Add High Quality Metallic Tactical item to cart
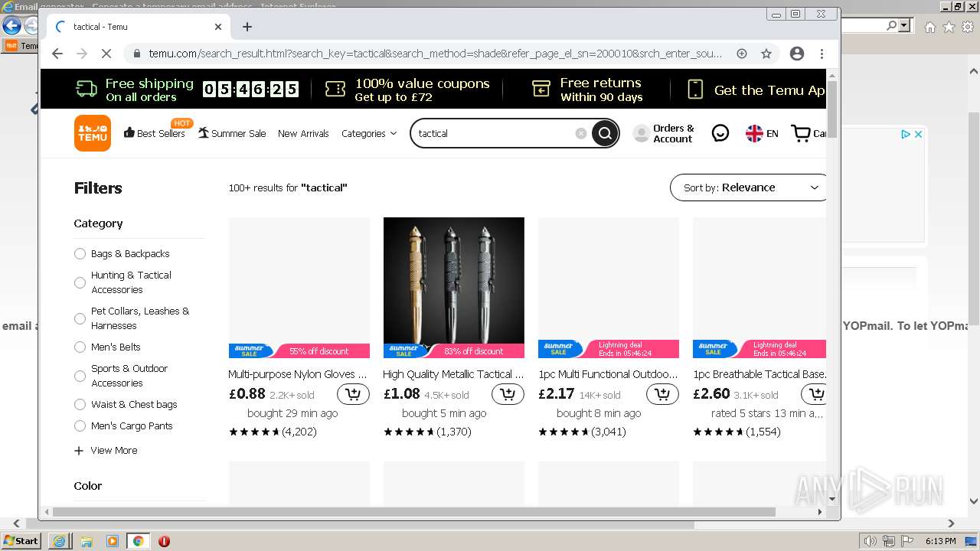 click(508, 394)
